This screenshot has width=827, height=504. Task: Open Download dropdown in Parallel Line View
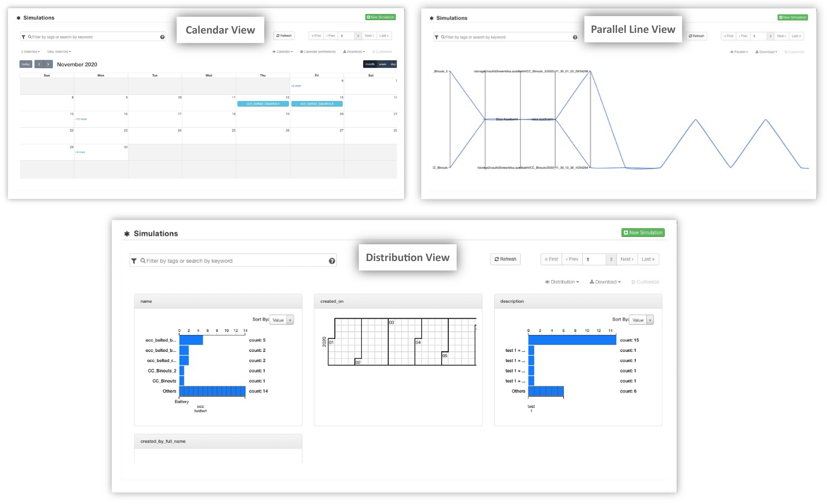coord(766,52)
